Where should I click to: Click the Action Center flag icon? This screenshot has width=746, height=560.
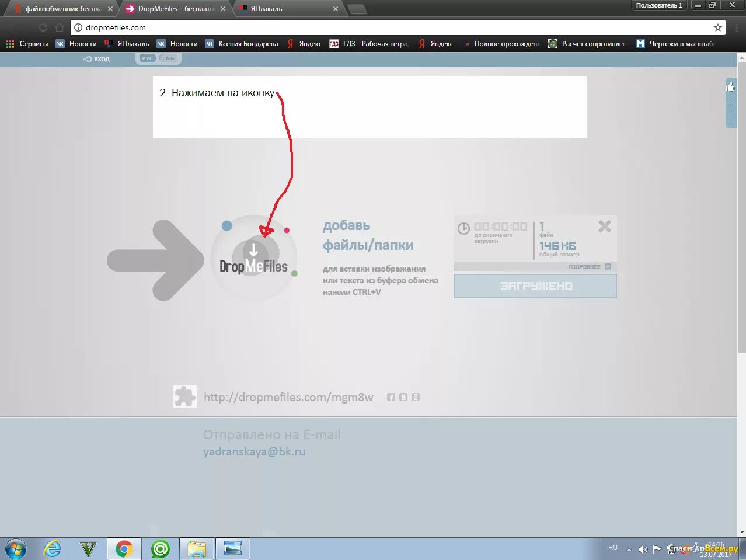coord(657,549)
